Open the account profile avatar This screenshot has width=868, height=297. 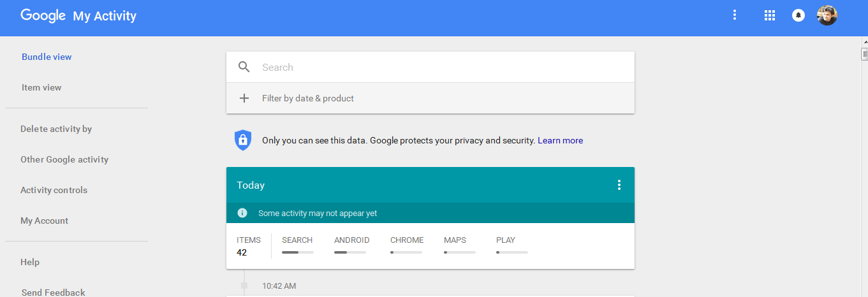[827, 15]
